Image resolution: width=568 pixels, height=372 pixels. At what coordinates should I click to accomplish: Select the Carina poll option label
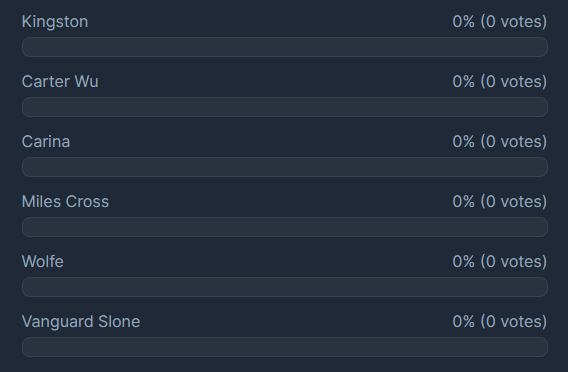(x=46, y=142)
